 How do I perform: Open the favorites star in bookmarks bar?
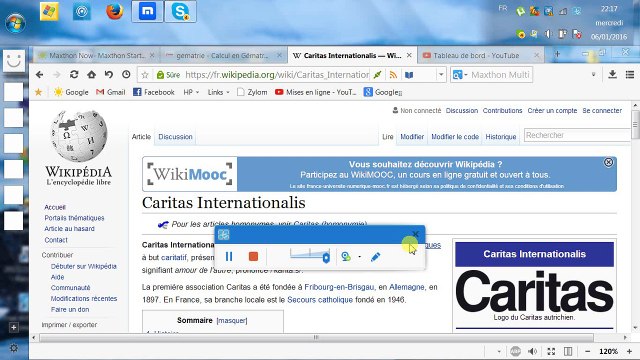[x=38, y=92]
